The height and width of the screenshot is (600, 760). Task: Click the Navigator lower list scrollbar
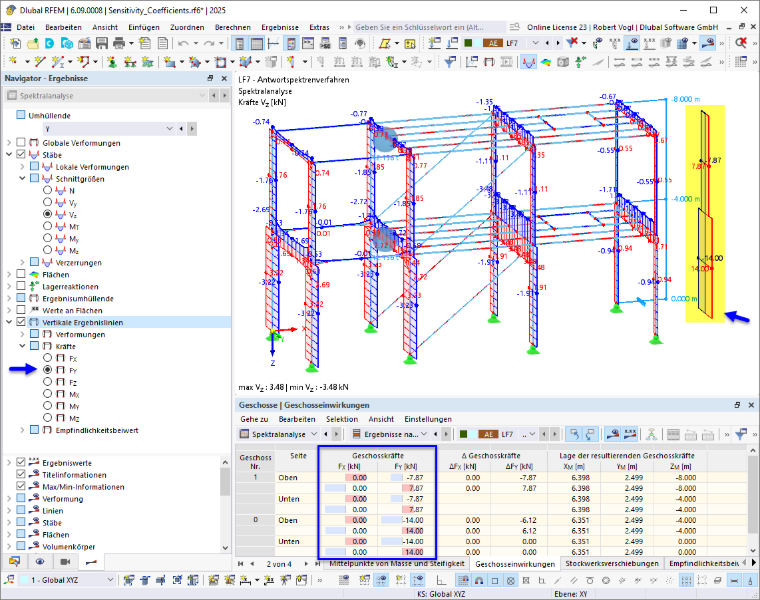(x=225, y=504)
